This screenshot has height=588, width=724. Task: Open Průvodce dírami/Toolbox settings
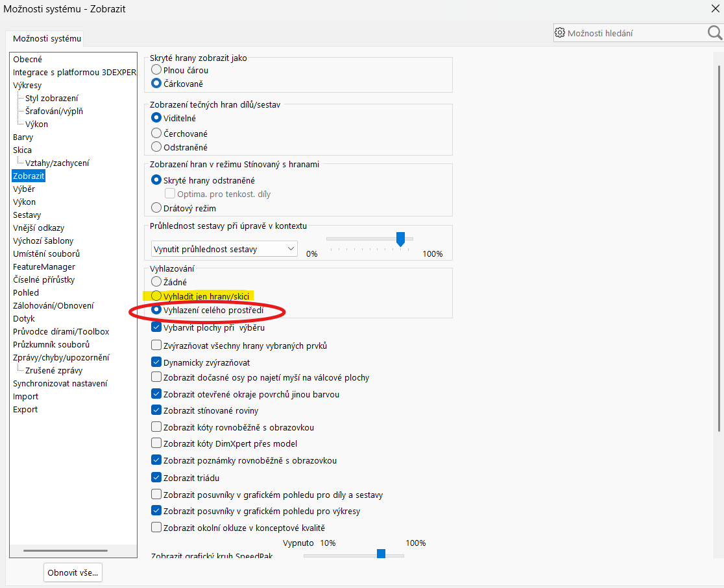tap(61, 331)
